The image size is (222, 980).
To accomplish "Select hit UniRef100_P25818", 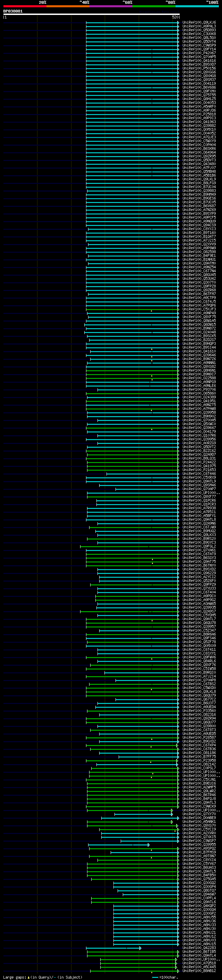I will coord(199,114).
